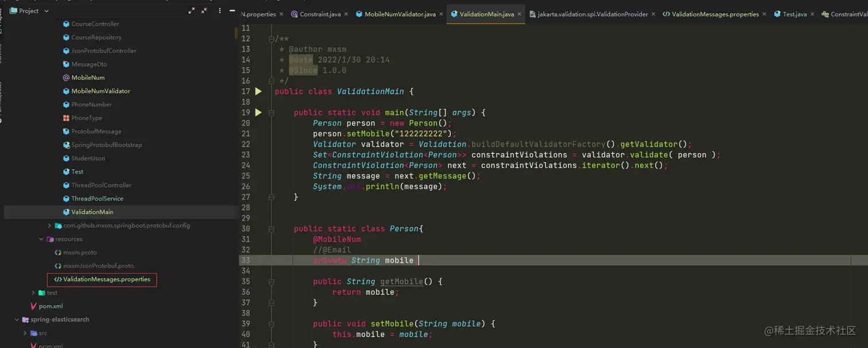Expand src folder under spring-elasticsearch
Image resolution: width=868 pixels, height=348 pixels.
pyautogui.click(x=25, y=333)
